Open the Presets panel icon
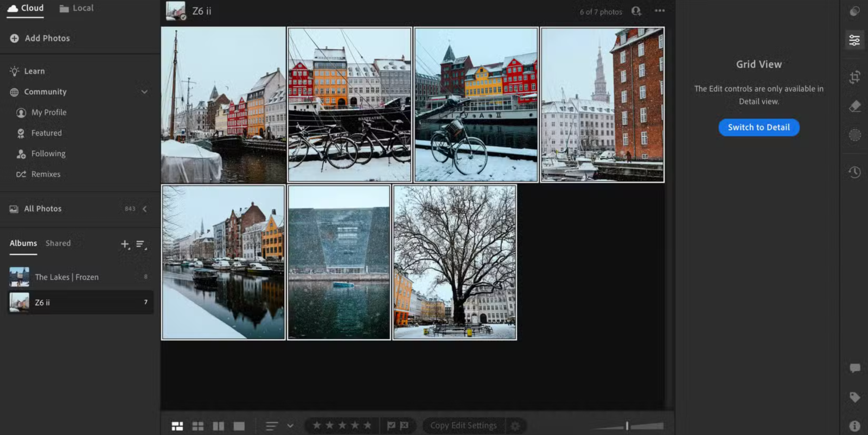This screenshot has height=435, width=868. pyautogui.click(x=854, y=11)
